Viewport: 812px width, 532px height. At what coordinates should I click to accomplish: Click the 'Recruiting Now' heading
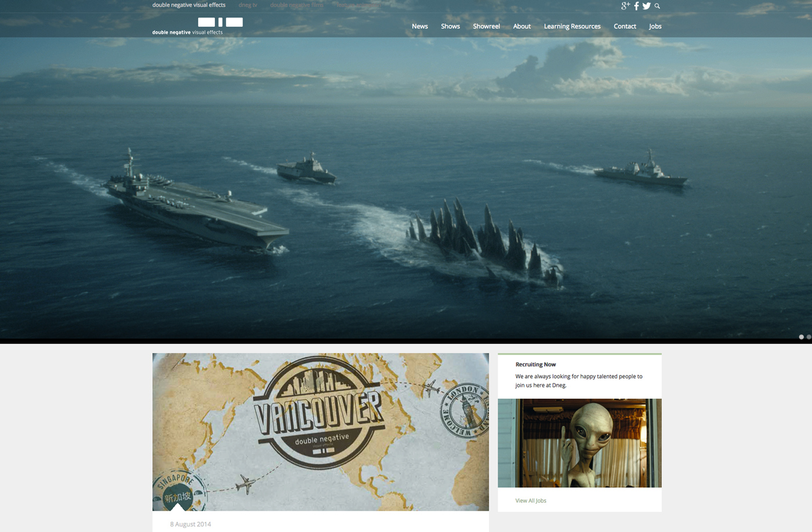pyautogui.click(x=535, y=365)
